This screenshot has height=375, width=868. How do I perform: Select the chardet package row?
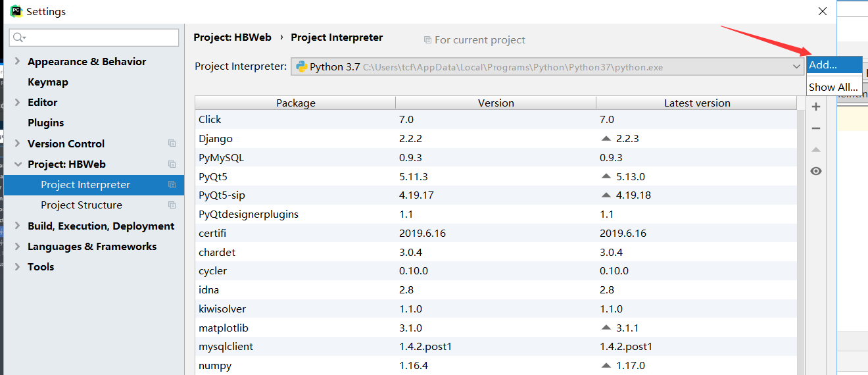click(x=496, y=253)
